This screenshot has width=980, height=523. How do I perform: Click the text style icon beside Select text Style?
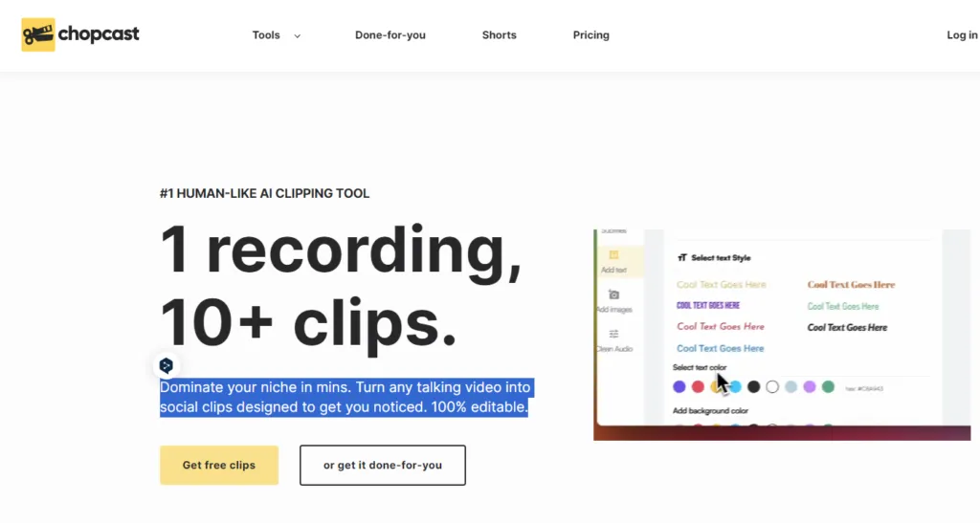coord(681,258)
